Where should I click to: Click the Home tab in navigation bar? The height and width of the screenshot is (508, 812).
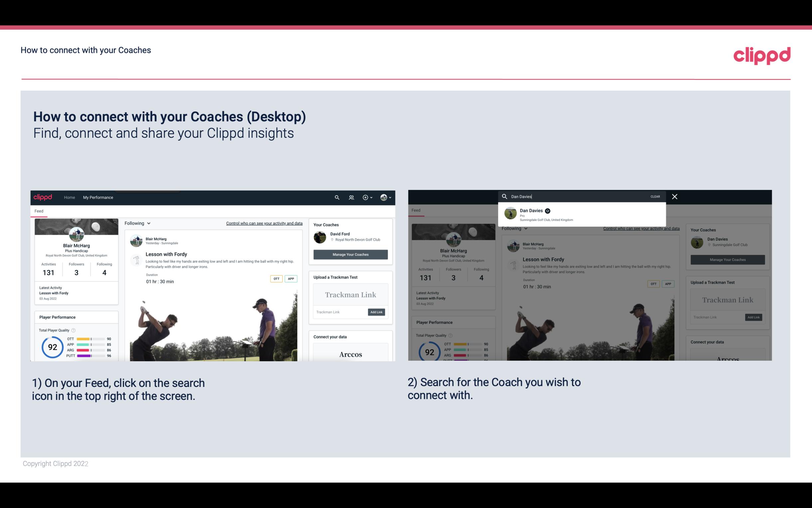(70, 197)
